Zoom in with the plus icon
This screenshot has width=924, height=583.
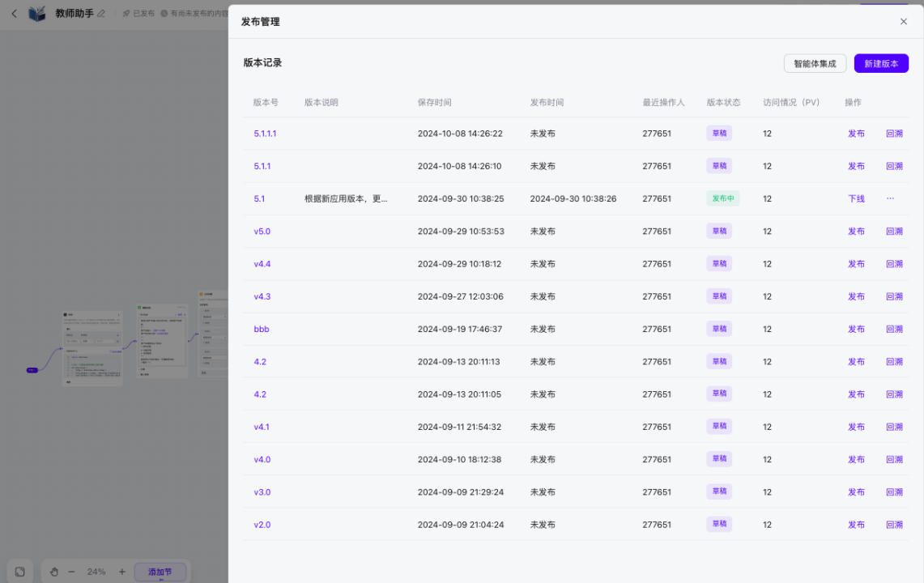point(122,572)
